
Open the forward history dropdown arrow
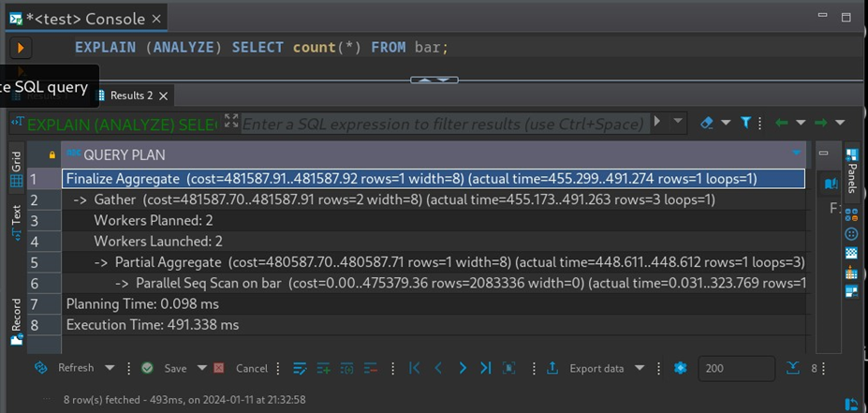coord(840,123)
